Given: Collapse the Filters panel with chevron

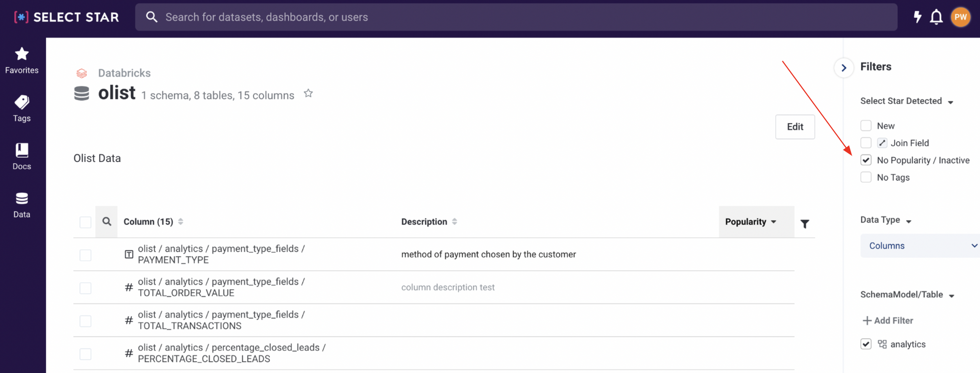Looking at the screenshot, I should [844, 68].
